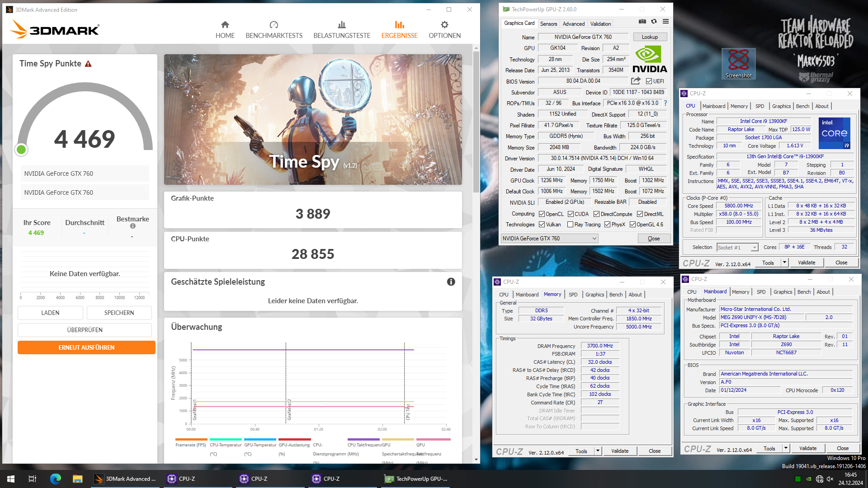Click the Framerate (FPS) orange legend swatch

[x=191, y=439]
